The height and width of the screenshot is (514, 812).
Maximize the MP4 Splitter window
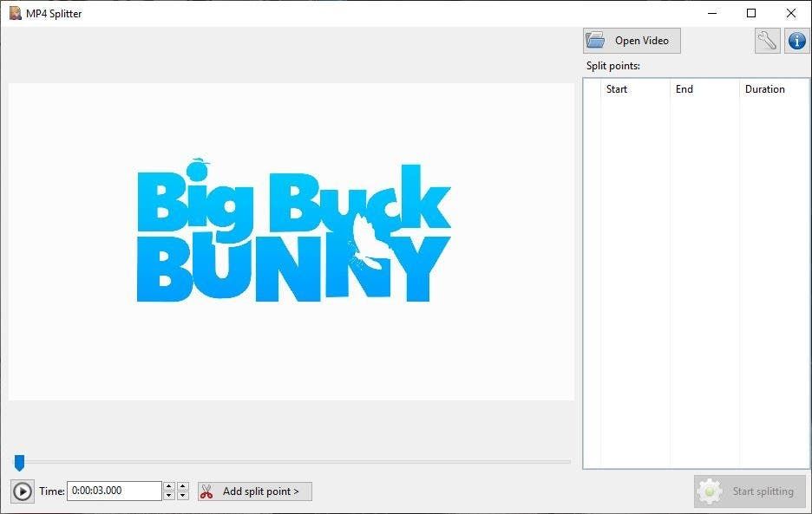click(751, 14)
